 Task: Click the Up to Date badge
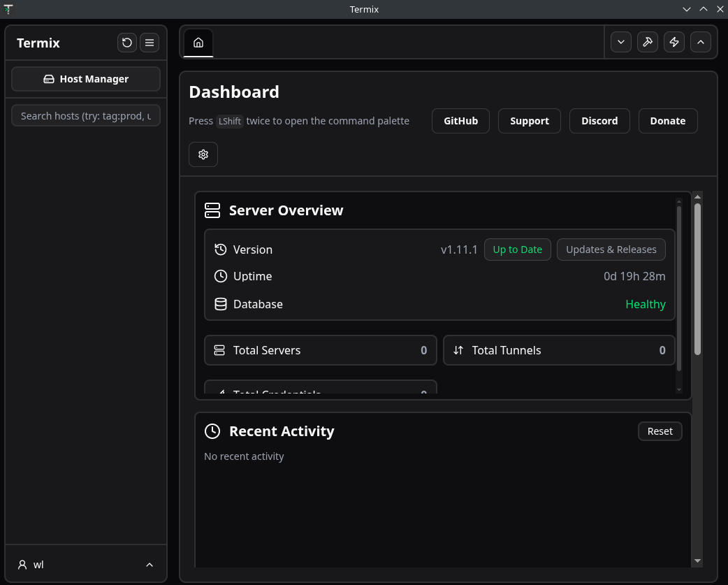coord(517,250)
